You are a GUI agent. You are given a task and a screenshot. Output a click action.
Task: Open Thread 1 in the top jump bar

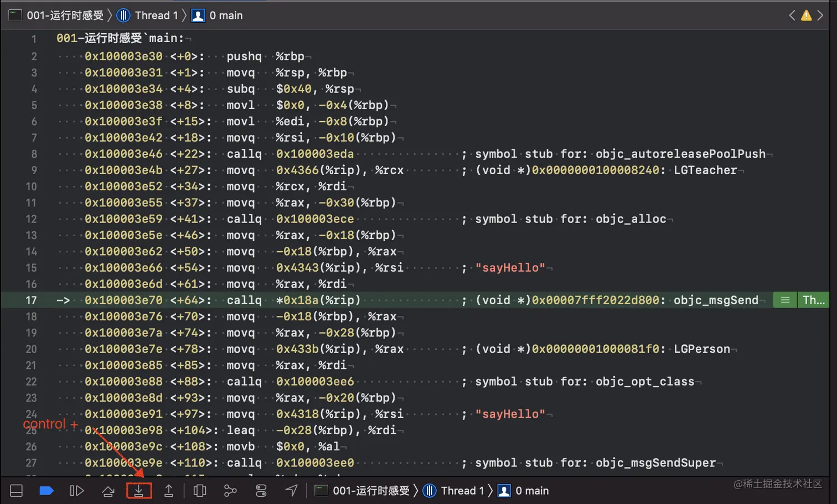tap(157, 15)
